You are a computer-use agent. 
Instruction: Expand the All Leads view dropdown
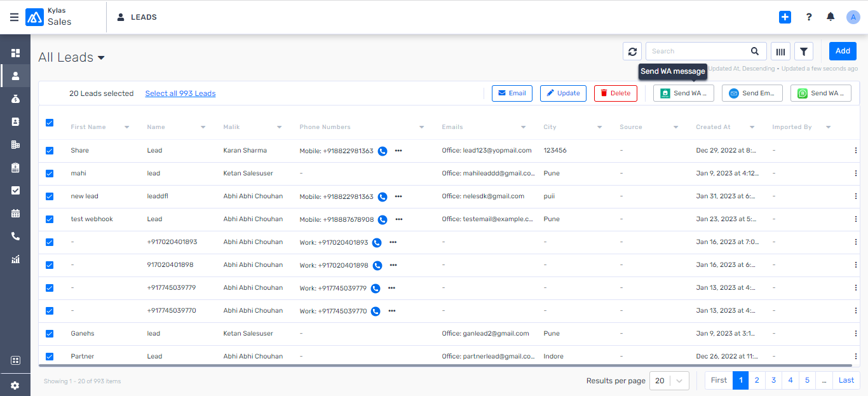point(101,58)
